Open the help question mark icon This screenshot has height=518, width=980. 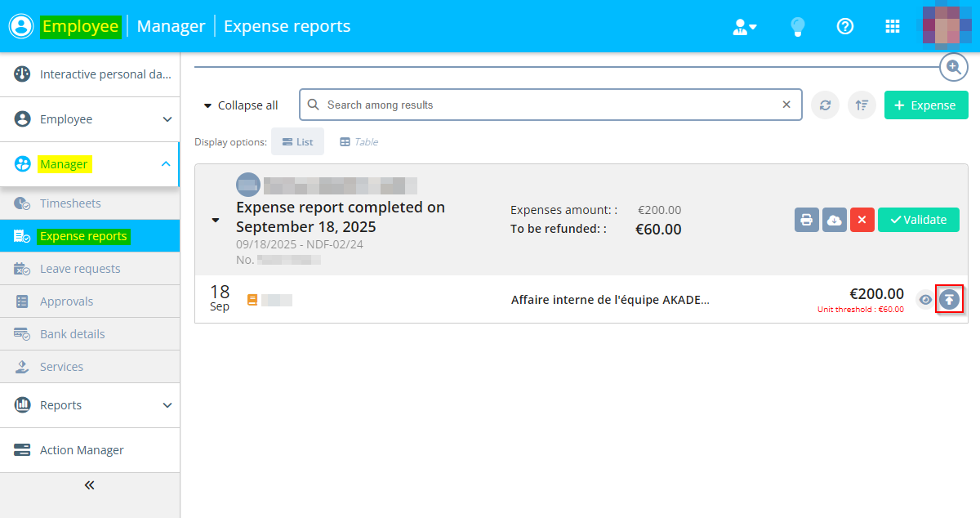pos(845,27)
